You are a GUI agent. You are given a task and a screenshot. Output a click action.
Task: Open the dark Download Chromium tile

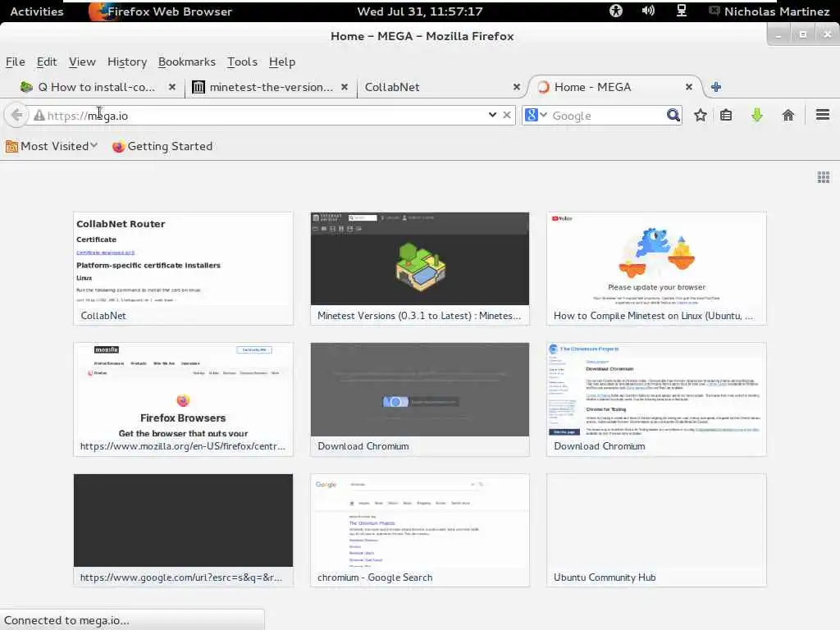click(x=419, y=399)
